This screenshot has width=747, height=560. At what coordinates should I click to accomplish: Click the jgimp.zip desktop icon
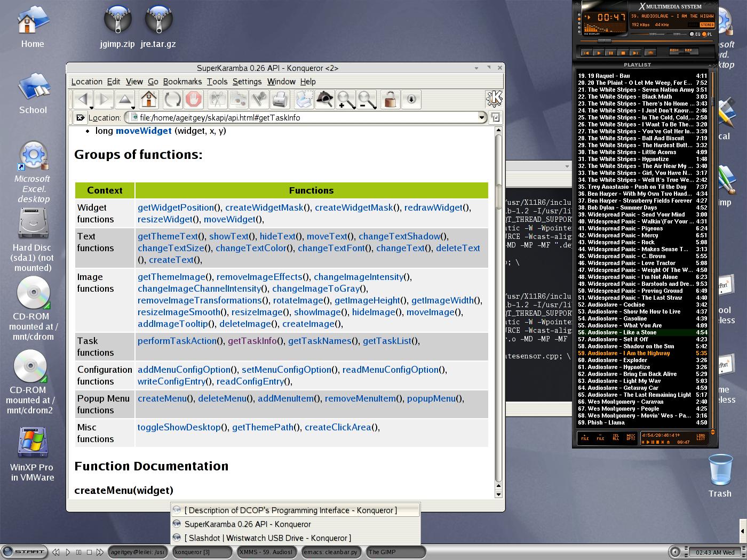(x=117, y=27)
